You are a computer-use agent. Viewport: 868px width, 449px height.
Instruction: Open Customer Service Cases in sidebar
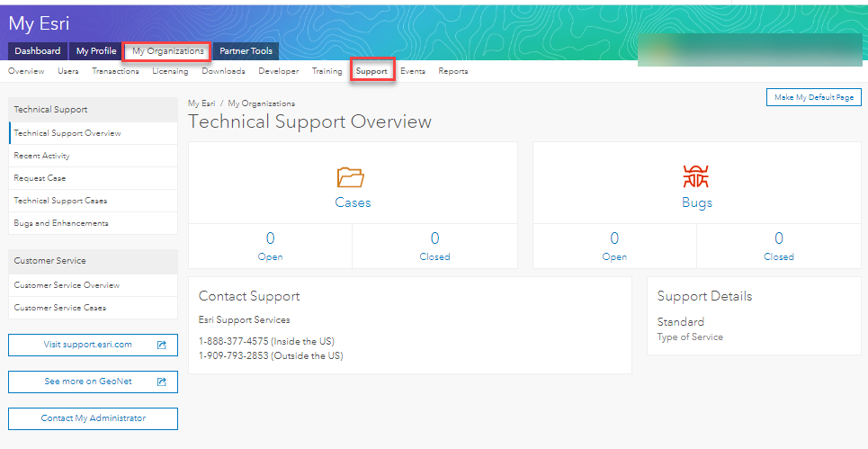pyautogui.click(x=93, y=308)
